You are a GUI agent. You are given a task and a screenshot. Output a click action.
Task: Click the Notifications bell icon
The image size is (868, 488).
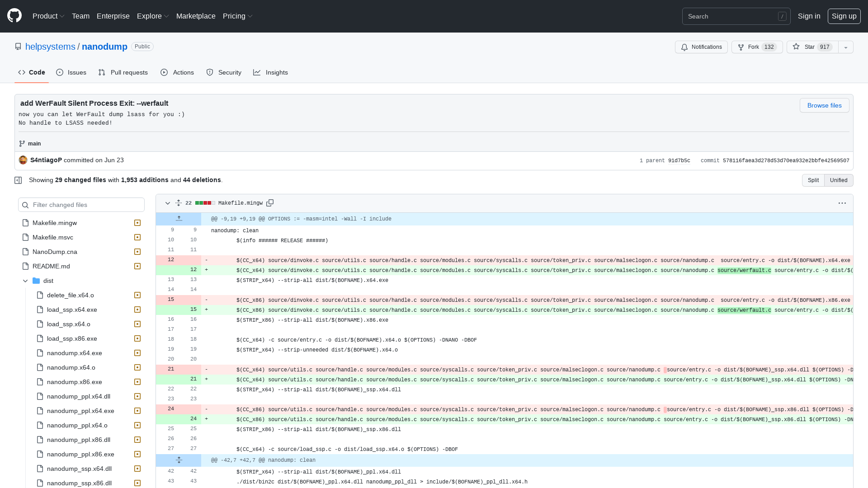tap(684, 47)
